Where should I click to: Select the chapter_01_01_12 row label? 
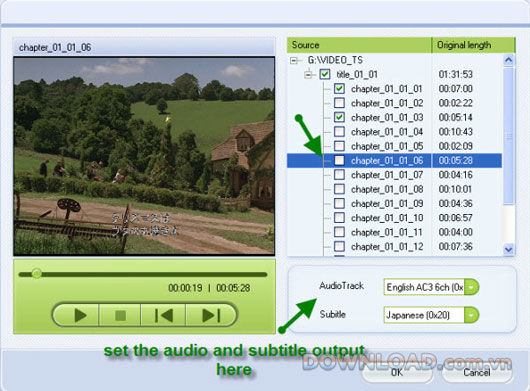click(387, 247)
